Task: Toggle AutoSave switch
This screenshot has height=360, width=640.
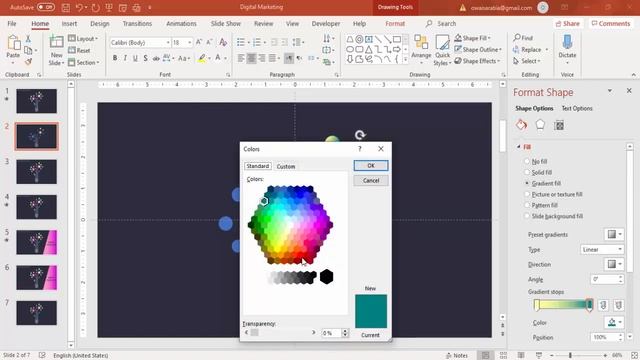Action: click(x=46, y=7)
